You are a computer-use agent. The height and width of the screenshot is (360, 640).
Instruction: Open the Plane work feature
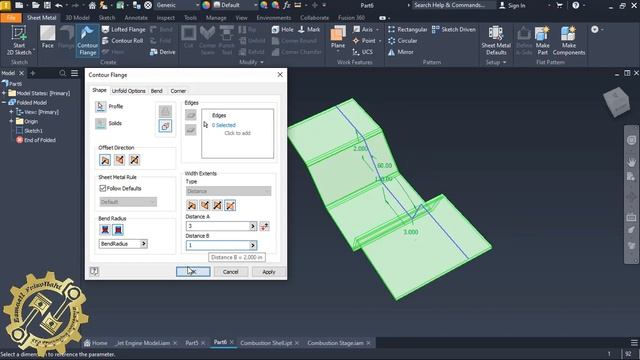[x=338, y=39]
